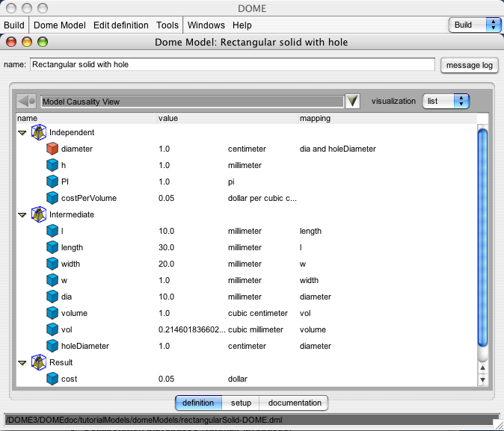Switch to the definition tab
Image resolution: width=504 pixels, height=431 pixels.
[x=198, y=403]
